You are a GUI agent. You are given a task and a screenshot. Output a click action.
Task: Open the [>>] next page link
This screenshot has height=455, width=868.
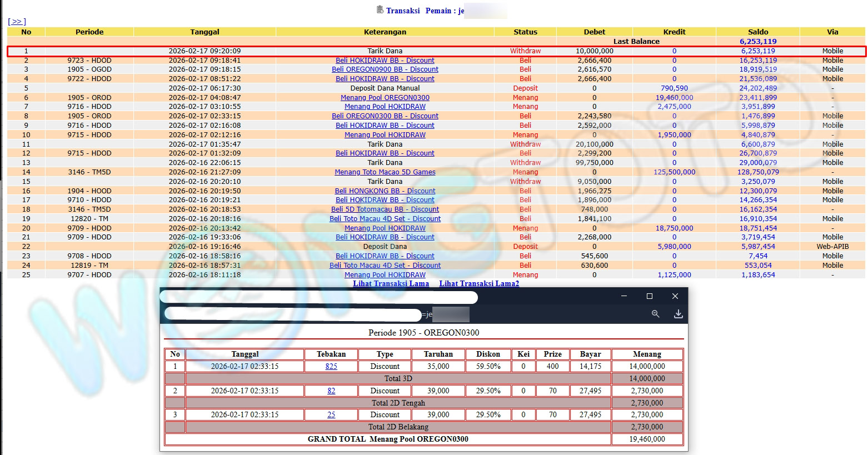17,22
